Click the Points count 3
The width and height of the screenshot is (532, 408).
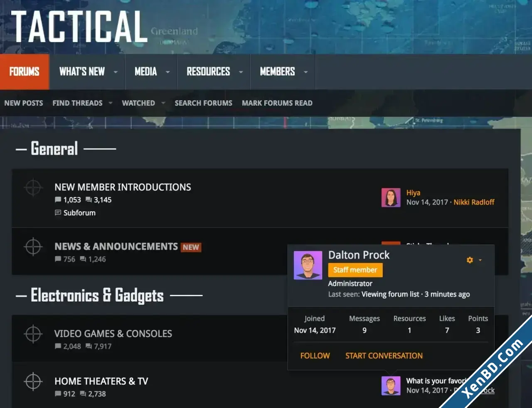(478, 330)
